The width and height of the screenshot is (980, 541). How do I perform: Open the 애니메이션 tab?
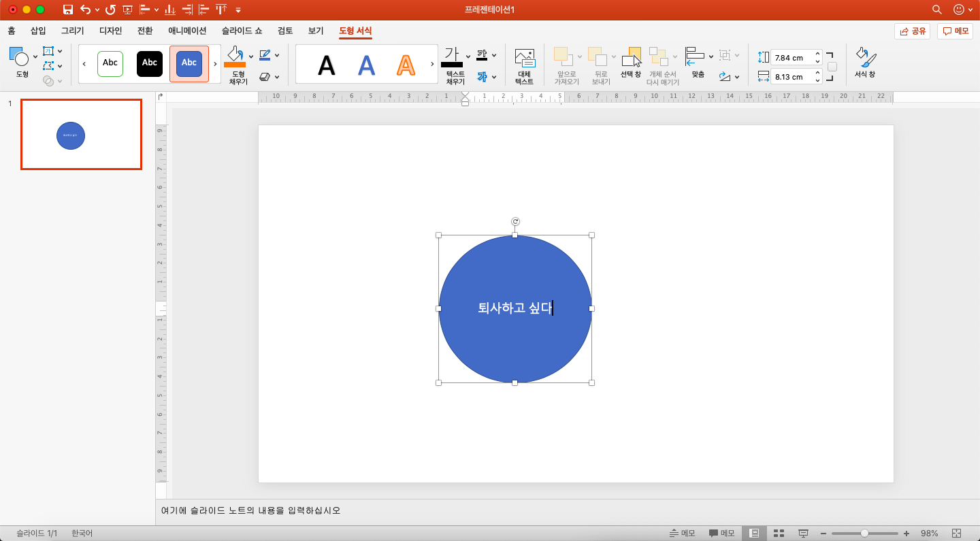pyautogui.click(x=187, y=31)
